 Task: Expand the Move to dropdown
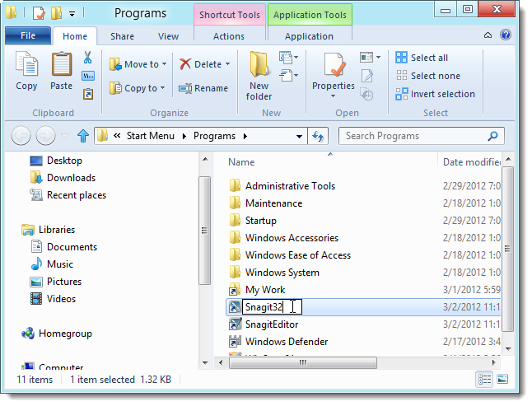[x=164, y=63]
